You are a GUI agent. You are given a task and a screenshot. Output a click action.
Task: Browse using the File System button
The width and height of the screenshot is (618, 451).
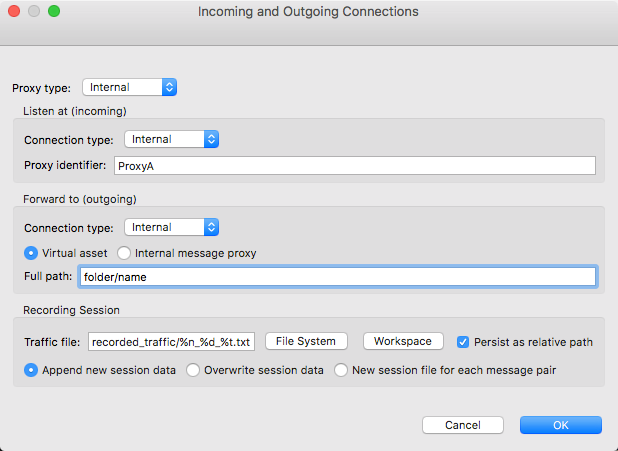point(306,341)
